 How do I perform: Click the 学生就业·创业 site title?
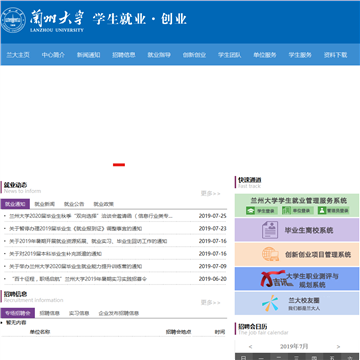140,19
